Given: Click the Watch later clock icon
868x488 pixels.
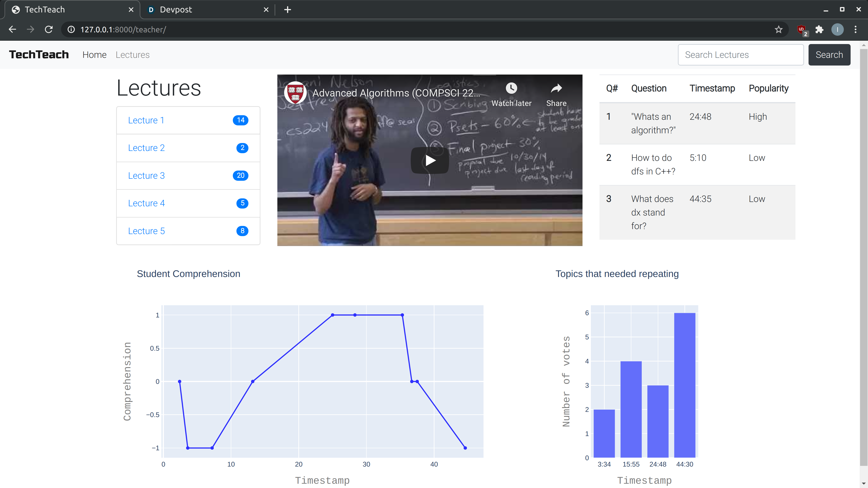Looking at the screenshot, I should 511,89.
